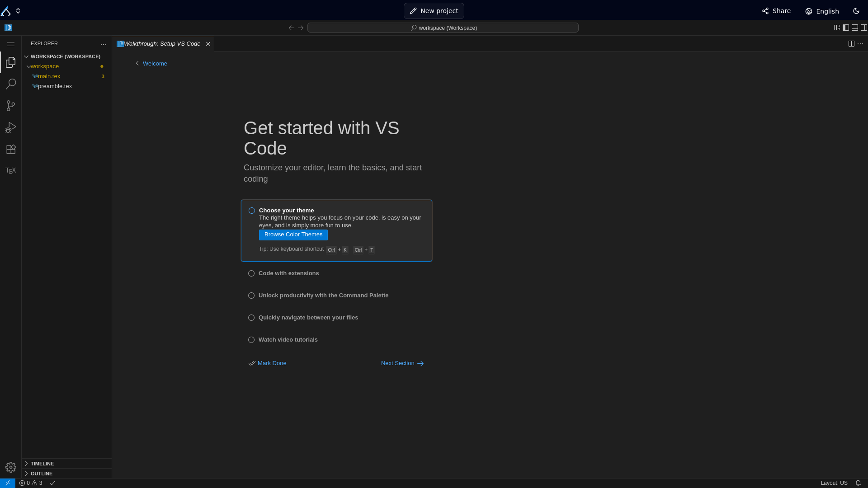Collapse WORKSPACE (WORKSPACE) section
The width and height of the screenshot is (868, 488).
(66, 56)
